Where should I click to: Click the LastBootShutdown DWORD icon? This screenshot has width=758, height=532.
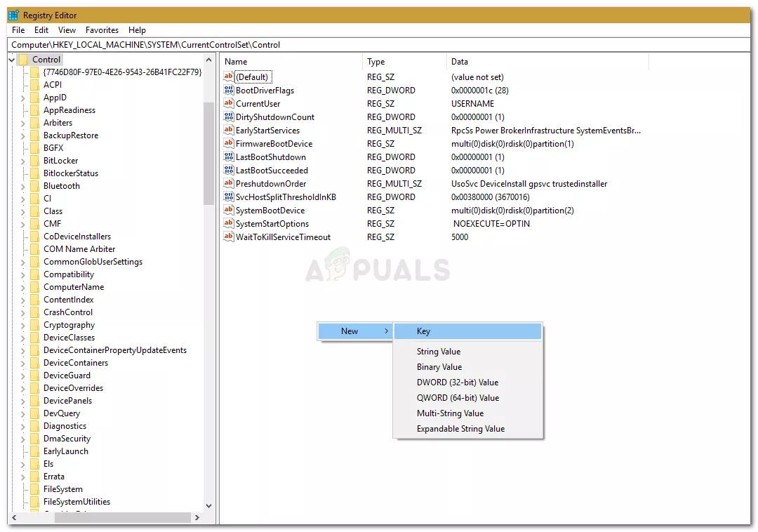click(229, 157)
